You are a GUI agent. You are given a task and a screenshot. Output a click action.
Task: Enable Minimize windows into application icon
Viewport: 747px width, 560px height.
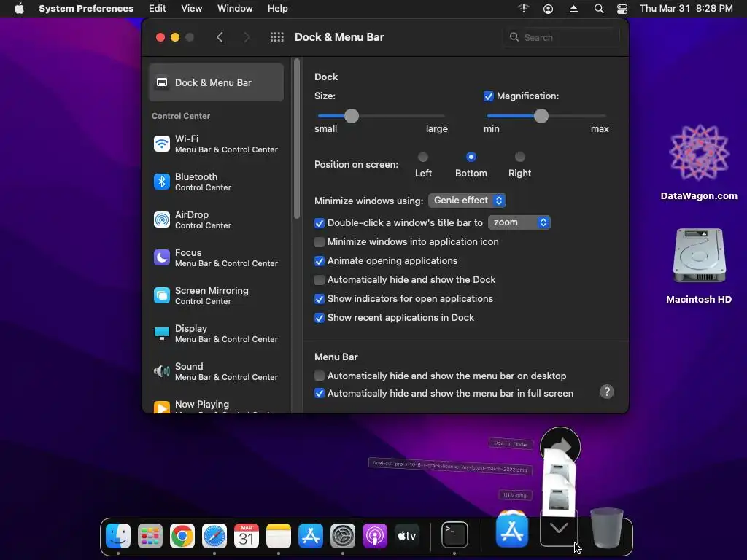click(x=320, y=242)
